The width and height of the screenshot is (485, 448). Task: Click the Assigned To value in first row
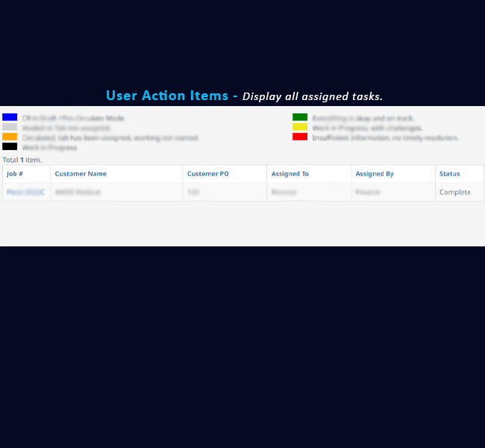(284, 193)
